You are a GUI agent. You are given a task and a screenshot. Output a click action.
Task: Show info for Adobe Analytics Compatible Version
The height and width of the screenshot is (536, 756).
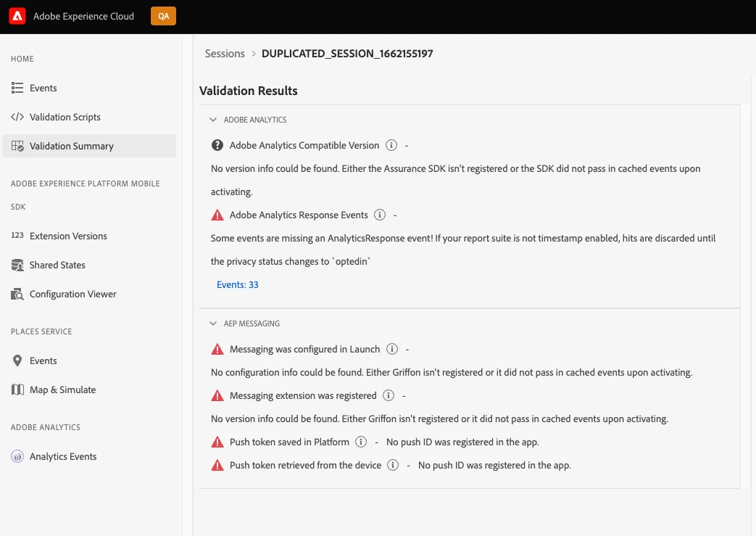[x=391, y=145]
